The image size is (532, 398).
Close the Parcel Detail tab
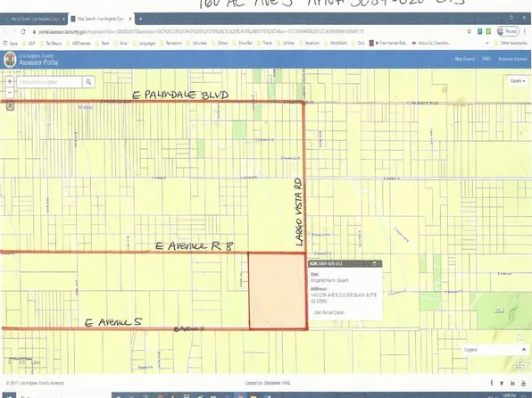click(x=63, y=19)
